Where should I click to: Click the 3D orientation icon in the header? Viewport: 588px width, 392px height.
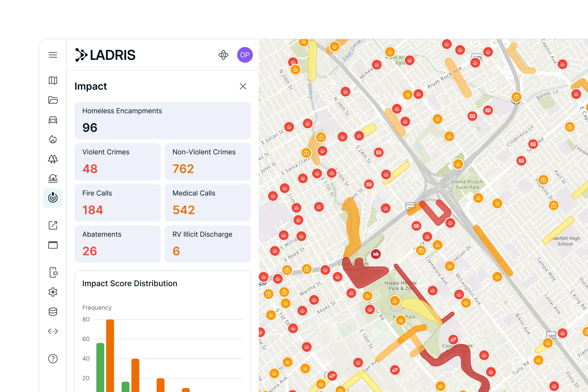point(224,55)
